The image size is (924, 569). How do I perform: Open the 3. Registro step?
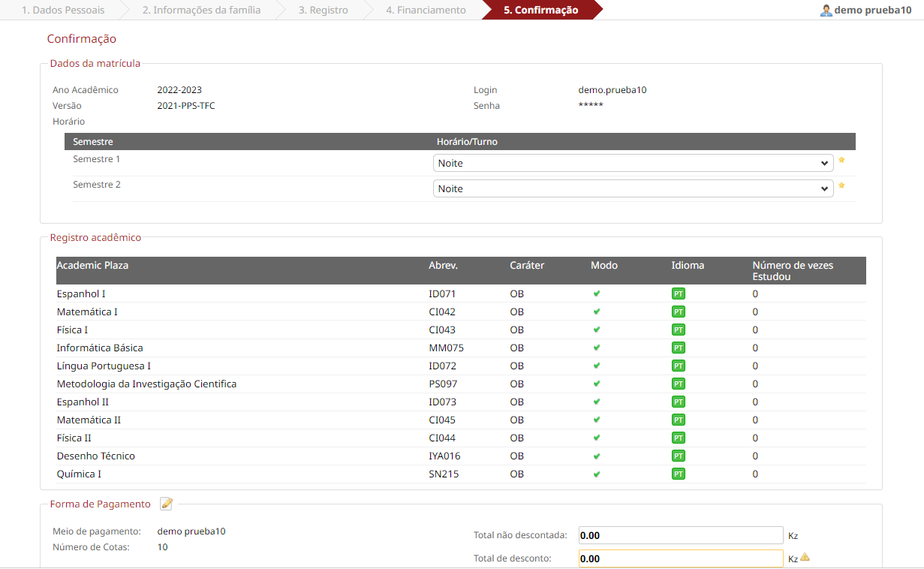[323, 11]
